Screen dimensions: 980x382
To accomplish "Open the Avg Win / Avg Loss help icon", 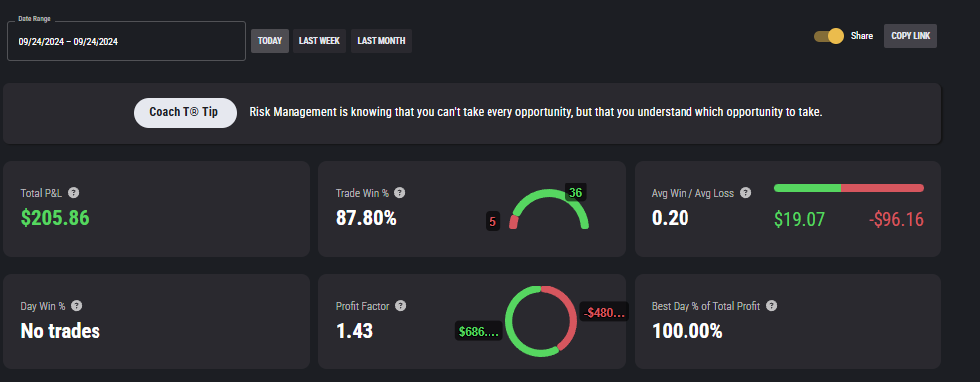I will pyautogui.click(x=745, y=193).
